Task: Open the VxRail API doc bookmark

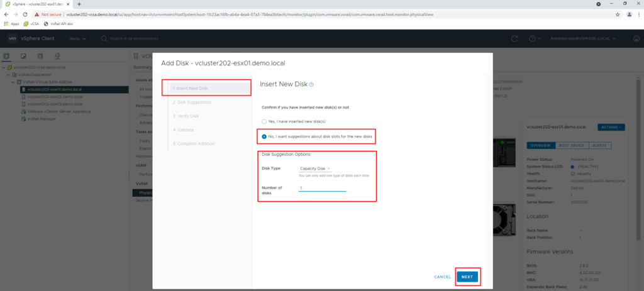Action: coord(58,24)
